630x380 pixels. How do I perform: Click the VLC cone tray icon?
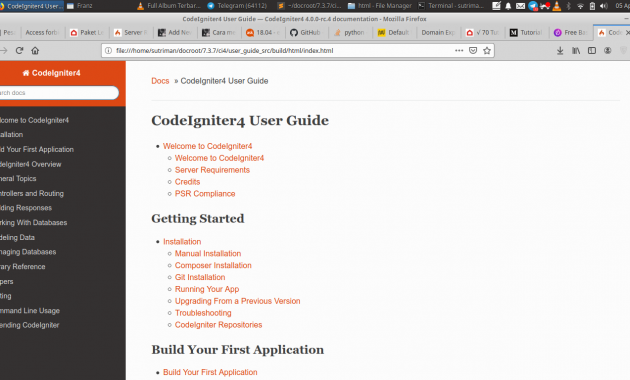(x=556, y=6)
